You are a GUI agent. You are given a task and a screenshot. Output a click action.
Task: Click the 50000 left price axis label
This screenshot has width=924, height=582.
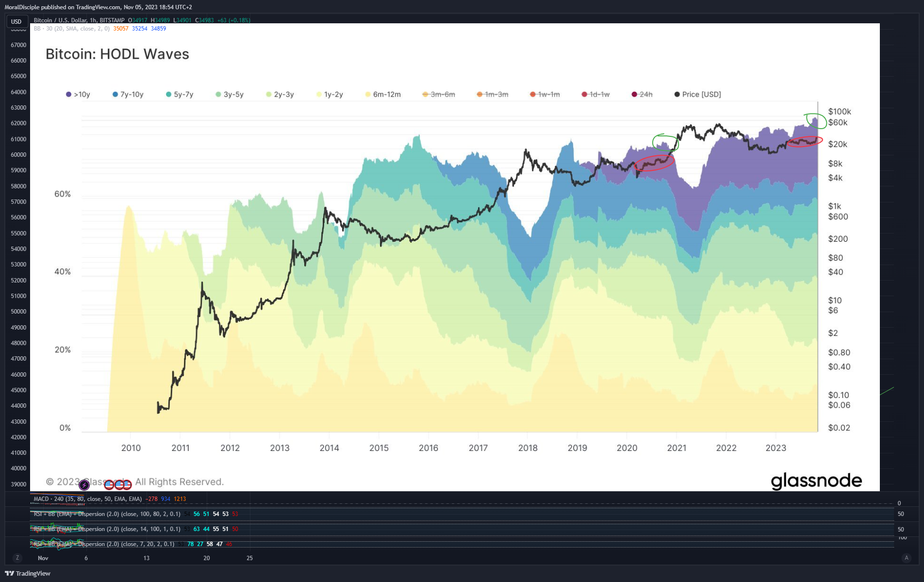[18, 312]
